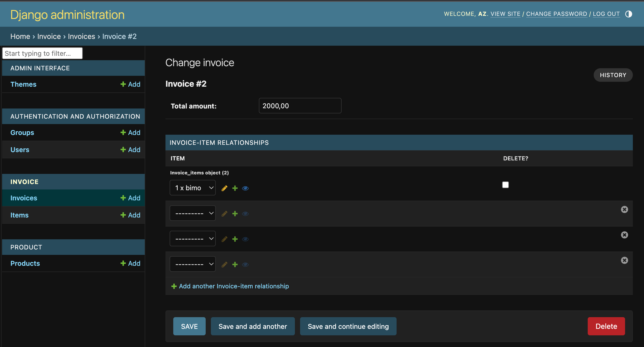Select item from first dashed dropdown
This screenshot has width=644, height=347.
click(193, 213)
